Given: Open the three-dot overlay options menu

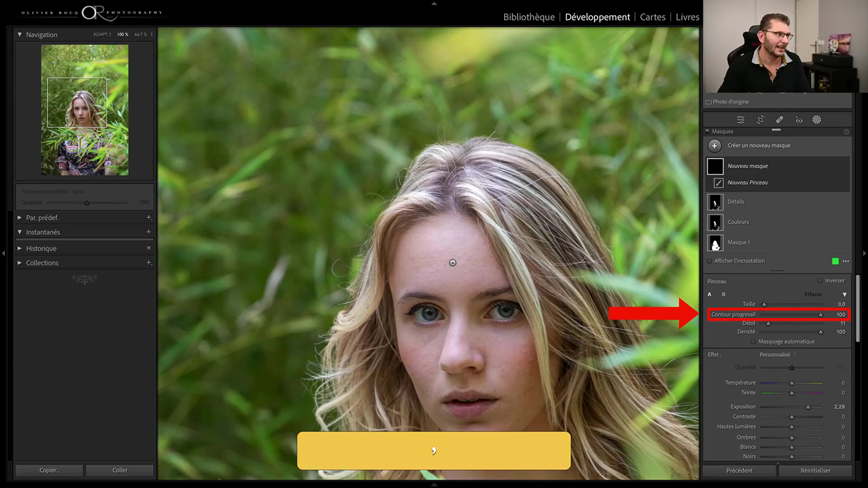Looking at the screenshot, I should tap(845, 261).
